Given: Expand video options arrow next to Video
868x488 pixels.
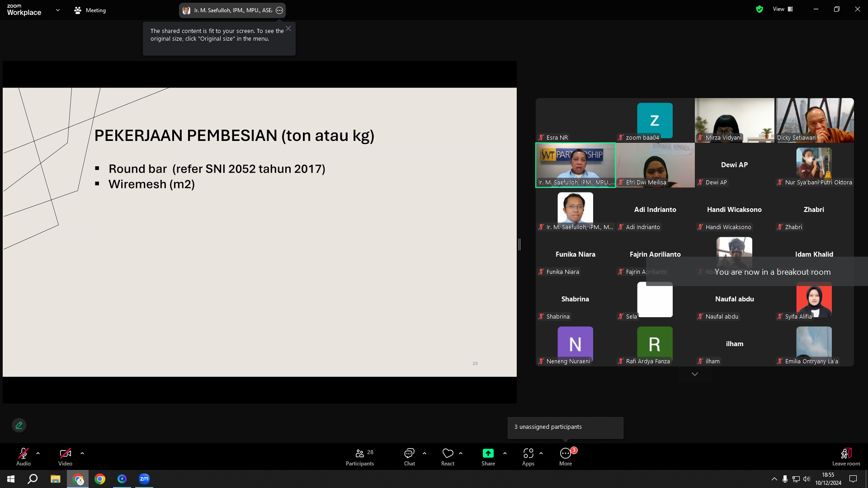Looking at the screenshot, I should point(82,453).
